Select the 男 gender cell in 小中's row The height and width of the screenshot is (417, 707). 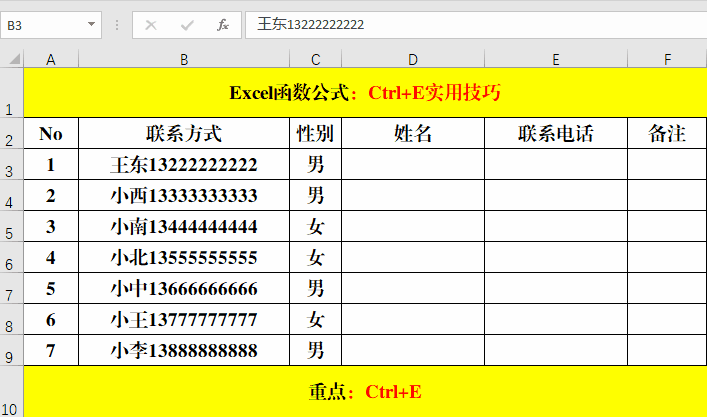pos(316,289)
